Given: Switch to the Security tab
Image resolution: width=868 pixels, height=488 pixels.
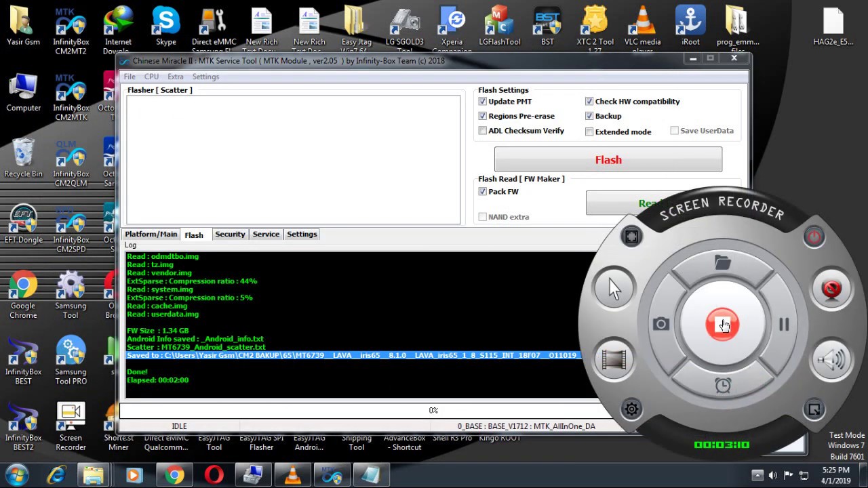Looking at the screenshot, I should pyautogui.click(x=230, y=235).
